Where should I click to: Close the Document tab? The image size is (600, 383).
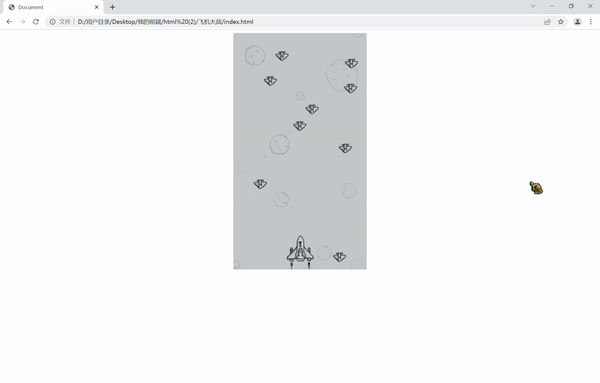[x=96, y=7]
